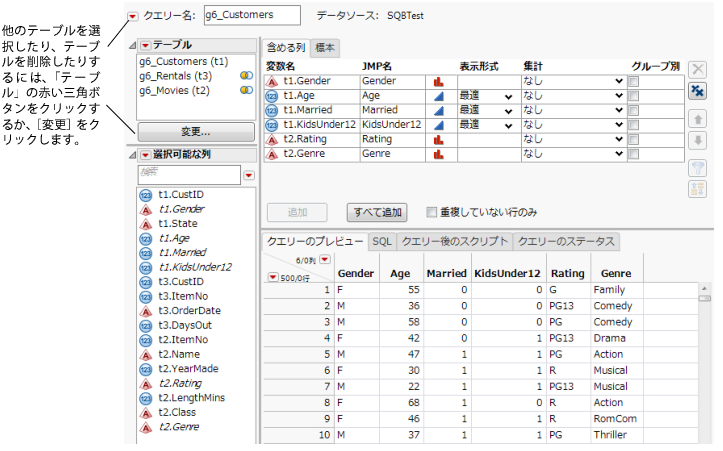Click the numeric type icon of t1.CustID
This screenshot has width=723, height=451.
(146, 195)
